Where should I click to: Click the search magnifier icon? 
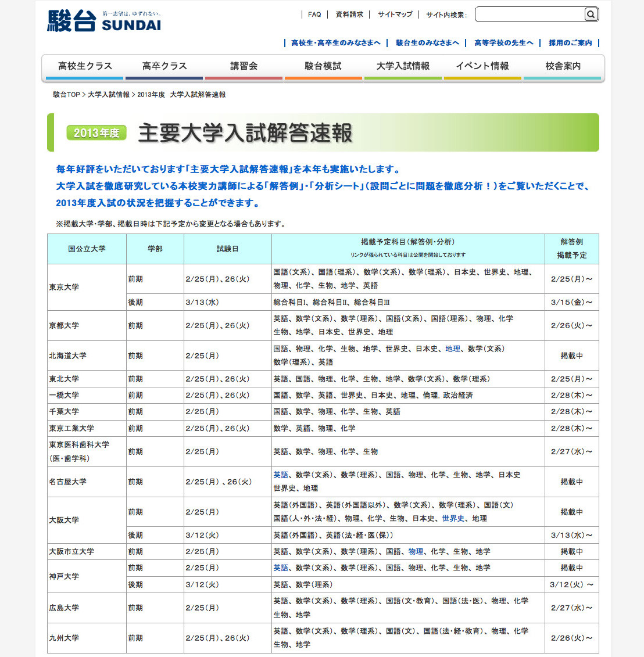coord(591,15)
